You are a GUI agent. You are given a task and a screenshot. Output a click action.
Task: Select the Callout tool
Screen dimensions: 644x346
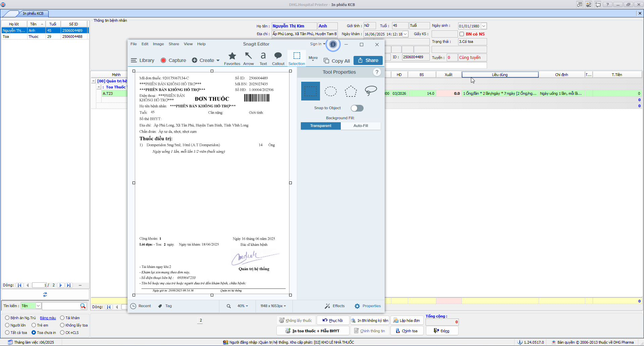coord(278,58)
